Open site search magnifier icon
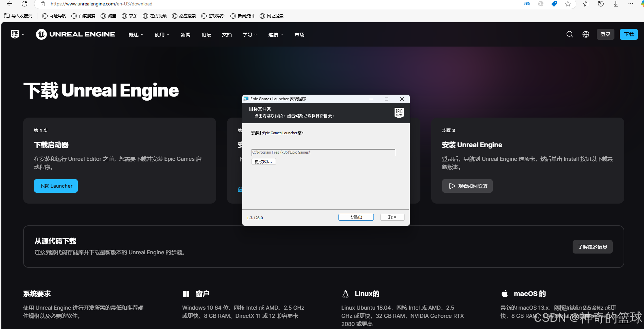 [570, 34]
